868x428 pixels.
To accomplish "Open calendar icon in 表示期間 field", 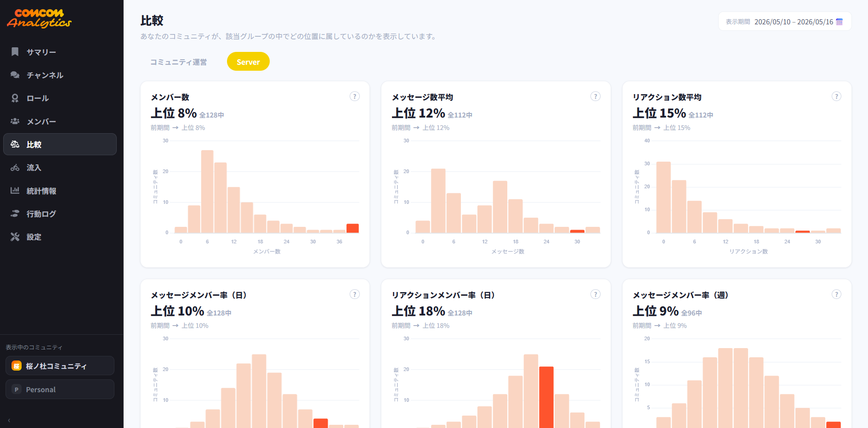I will [839, 22].
